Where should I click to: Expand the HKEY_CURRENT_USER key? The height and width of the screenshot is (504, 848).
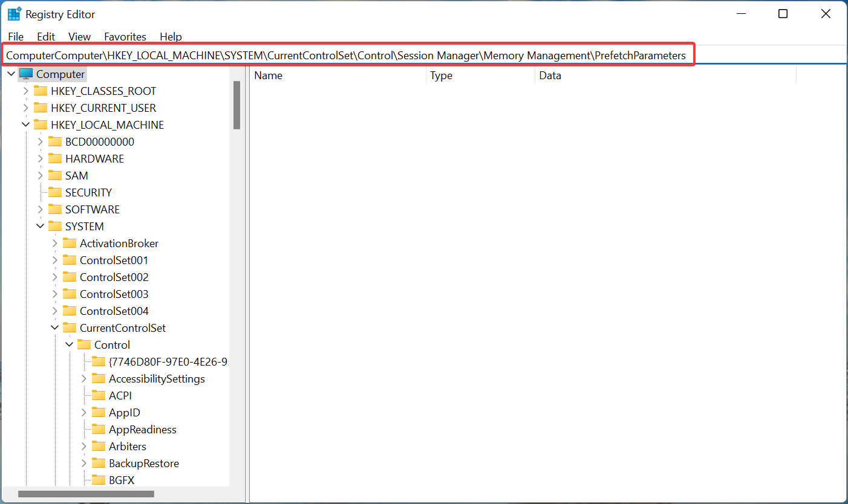coord(25,108)
